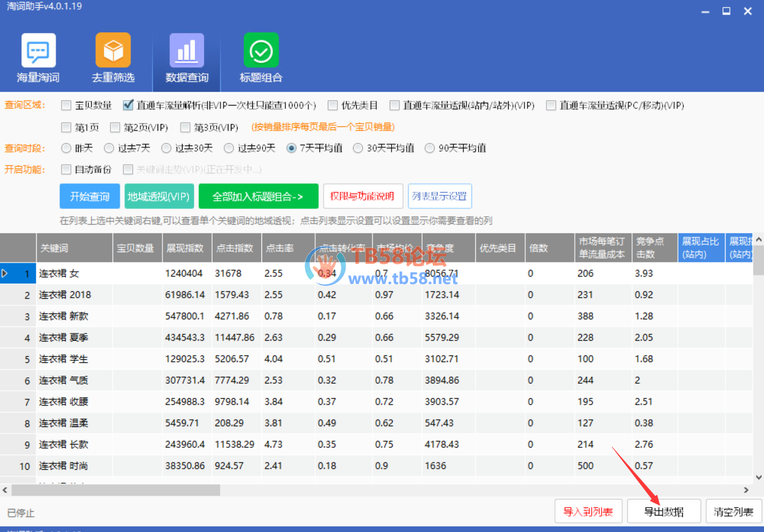The width and height of the screenshot is (764, 532).
Task: Open the 海量淘词 chat bubble icon
Action: [38, 50]
